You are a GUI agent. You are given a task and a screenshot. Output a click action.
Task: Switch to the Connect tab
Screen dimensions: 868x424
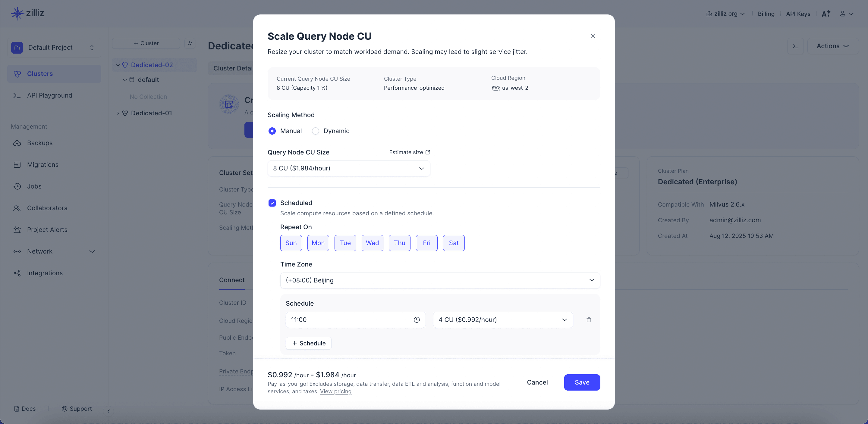[232, 280]
